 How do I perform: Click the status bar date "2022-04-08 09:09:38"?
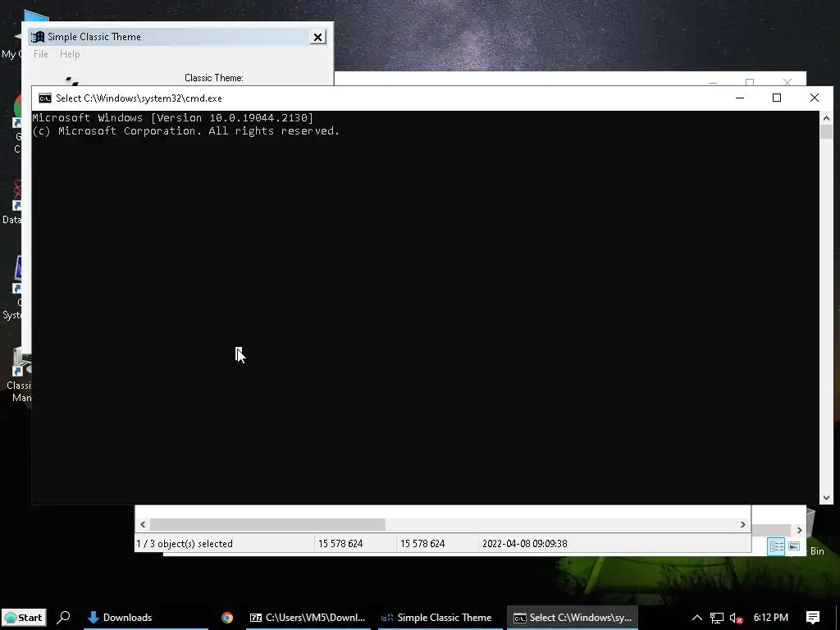click(x=524, y=544)
